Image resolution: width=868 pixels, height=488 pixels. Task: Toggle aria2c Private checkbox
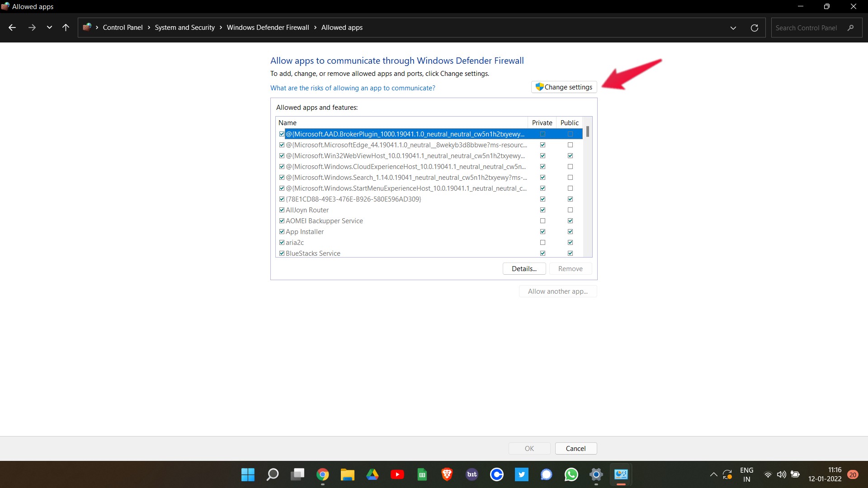542,243
